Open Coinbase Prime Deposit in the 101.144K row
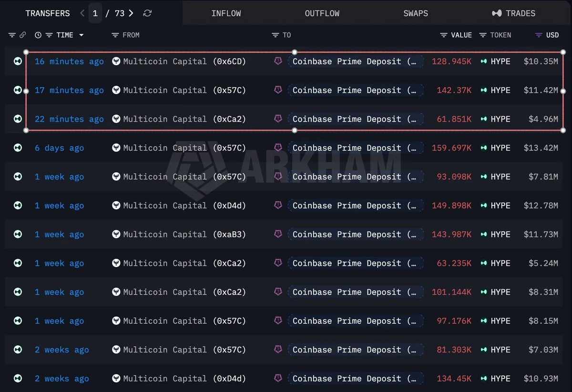This screenshot has height=392, width=572. tap(356, 292)
